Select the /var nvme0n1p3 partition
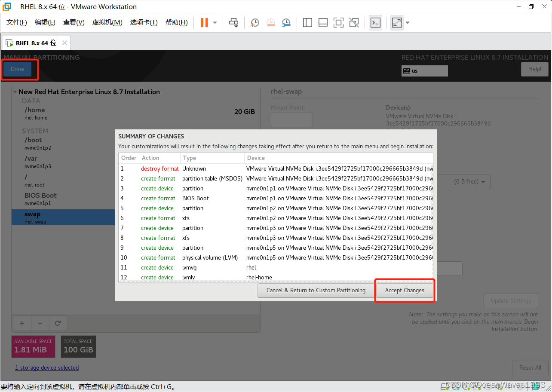 [136, 162]
